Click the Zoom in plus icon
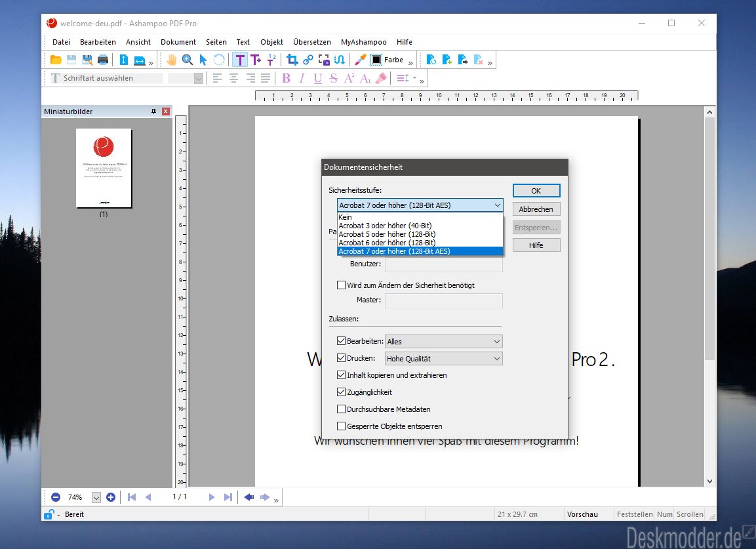 111,497
